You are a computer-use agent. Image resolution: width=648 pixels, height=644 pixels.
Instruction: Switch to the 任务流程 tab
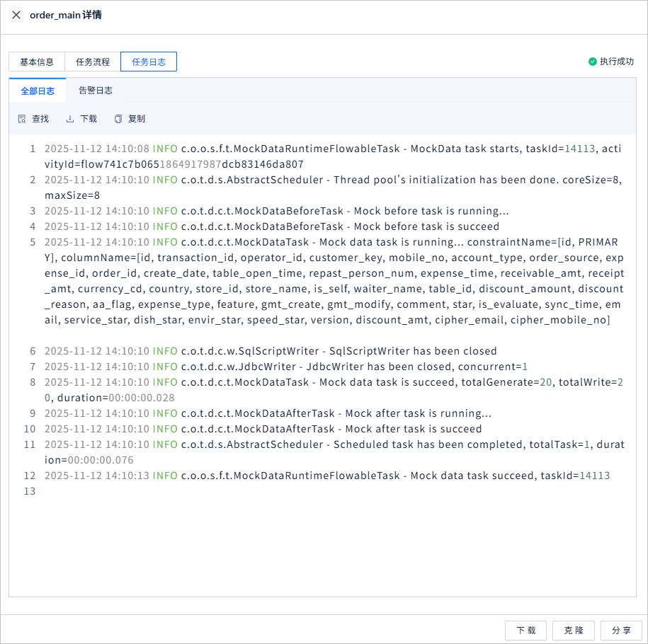click(x=93, y=62)
